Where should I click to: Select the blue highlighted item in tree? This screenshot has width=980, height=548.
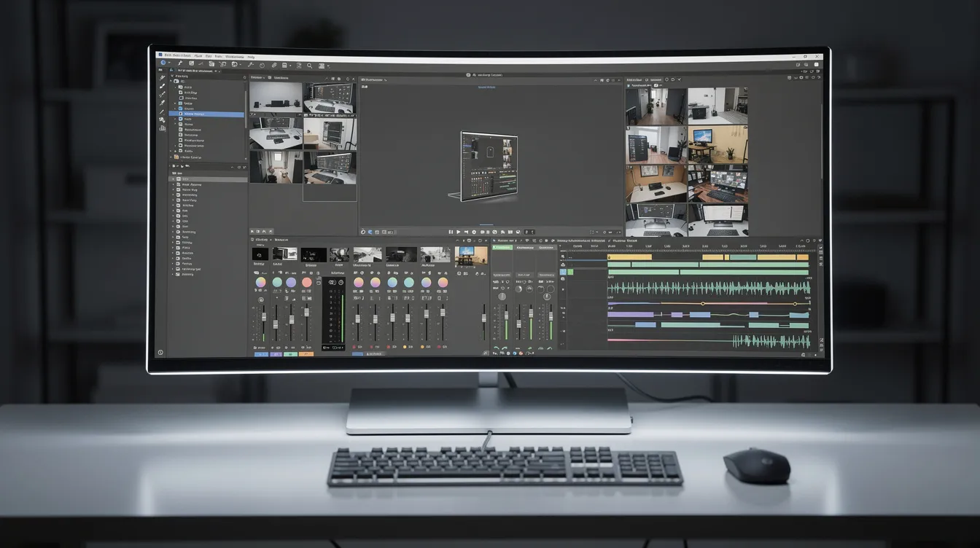coord(206,114)
